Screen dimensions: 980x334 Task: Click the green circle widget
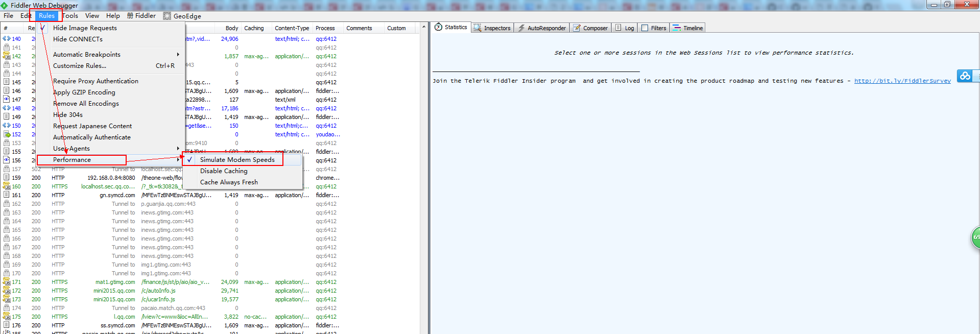(x=975, y=237)
